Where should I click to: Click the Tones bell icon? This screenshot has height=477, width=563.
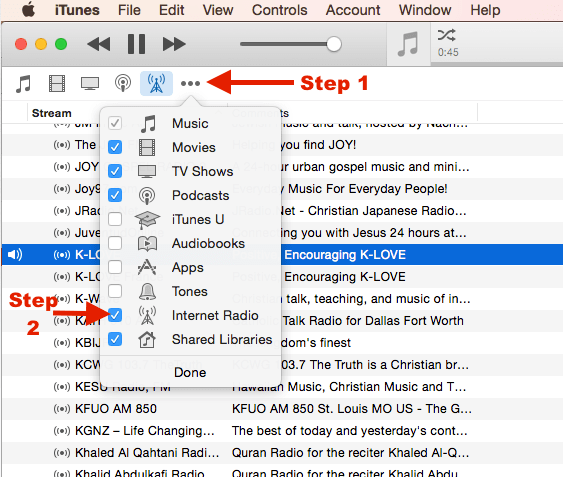tap(147, 291)
